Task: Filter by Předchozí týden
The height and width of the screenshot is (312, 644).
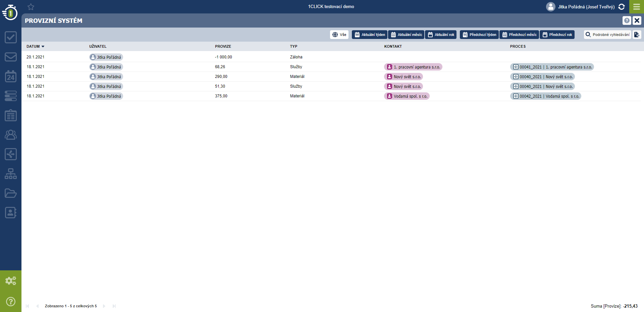Action: coord(479,35)
